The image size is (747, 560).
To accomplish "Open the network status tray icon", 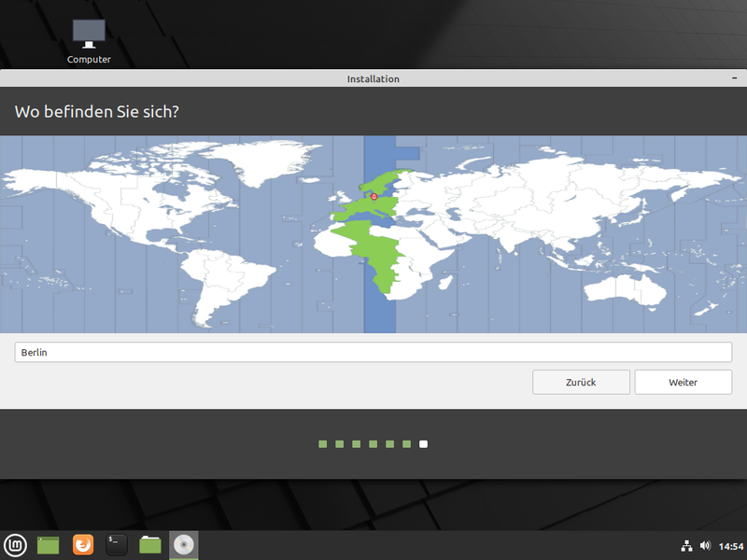I will pos(686,544).
